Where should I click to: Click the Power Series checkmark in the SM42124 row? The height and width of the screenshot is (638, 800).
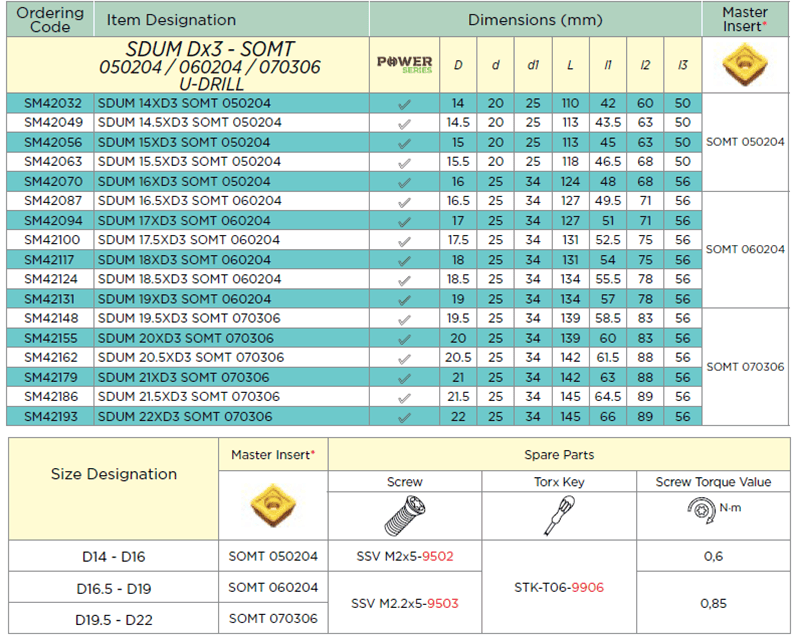(x=404, y=281)
